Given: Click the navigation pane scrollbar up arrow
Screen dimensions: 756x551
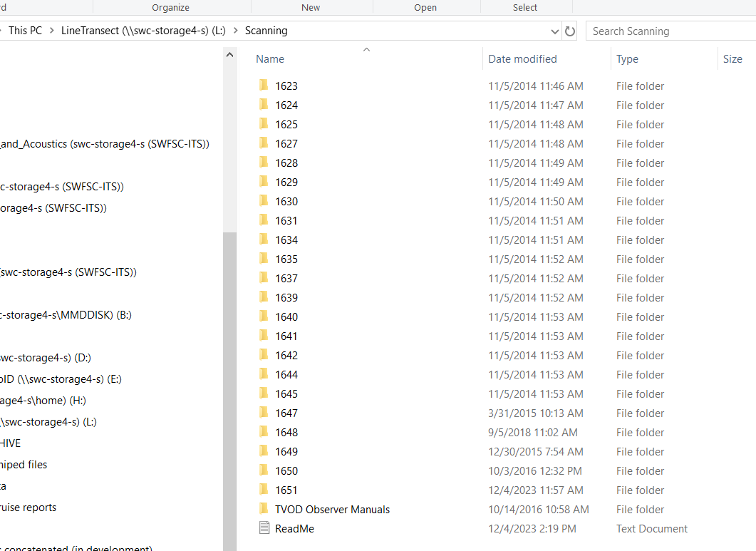Looking at the screenshot, I should (229, 55).
